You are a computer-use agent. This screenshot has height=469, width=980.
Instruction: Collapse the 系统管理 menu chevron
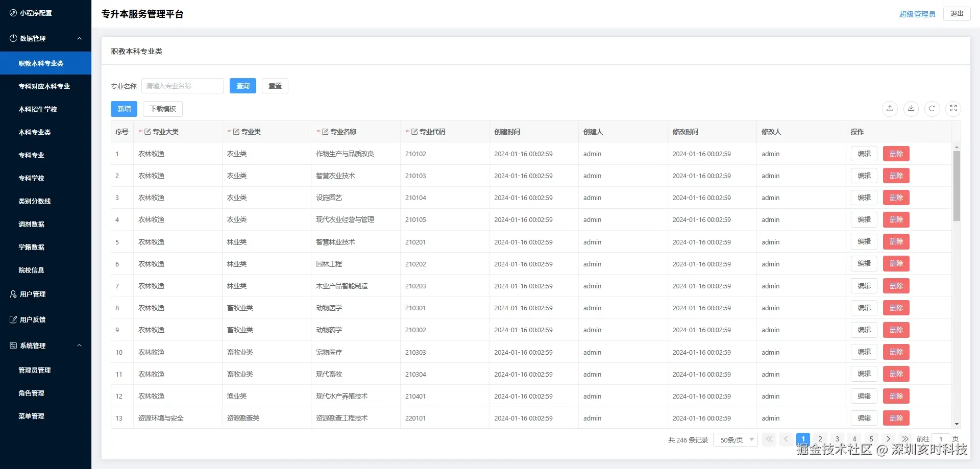79,345
